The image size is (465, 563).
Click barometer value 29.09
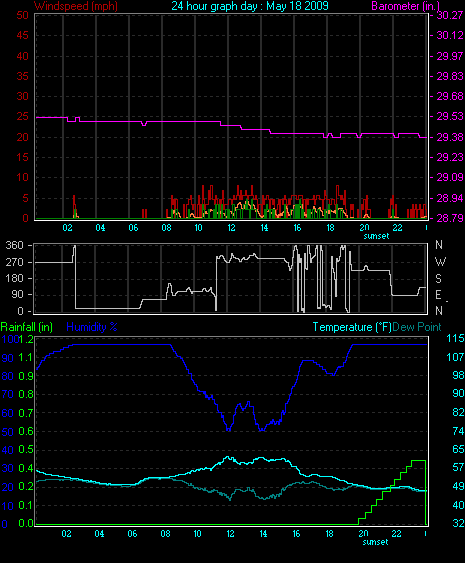point(450,177)
